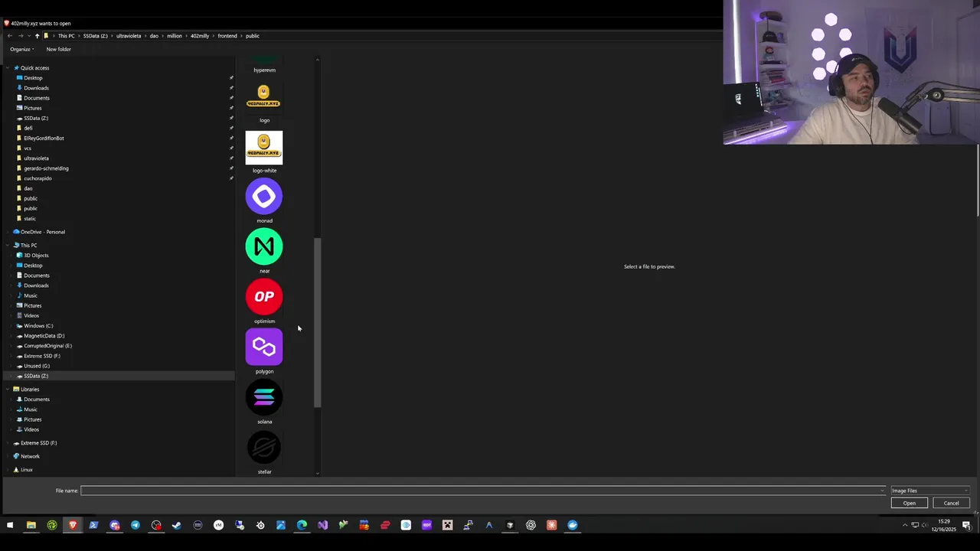This screenshot has width=980, height=551.
Task: Expand the Network tree node
Action: pos(8,456)
